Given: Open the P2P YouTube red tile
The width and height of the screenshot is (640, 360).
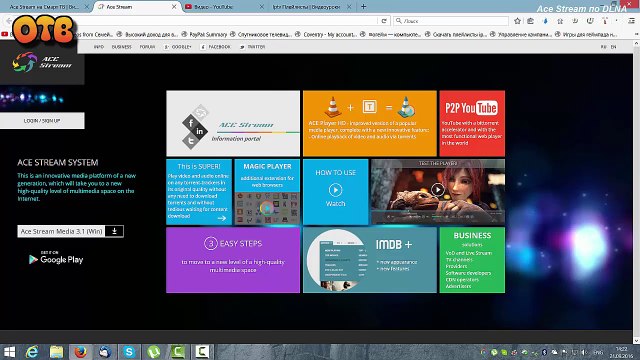Looking at the screenshot, I should click(x=472, y=123).
